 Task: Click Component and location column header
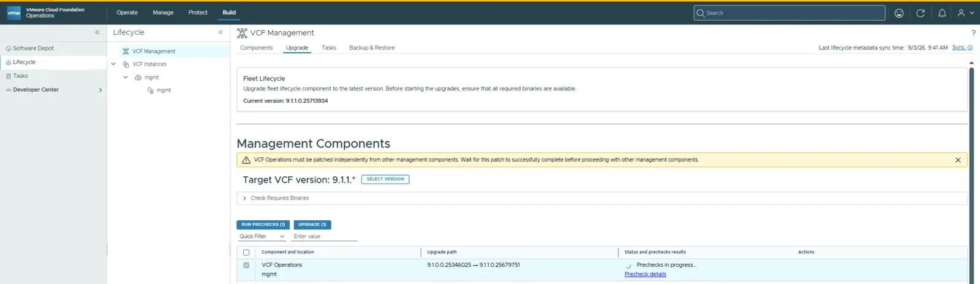click(287, 252)
